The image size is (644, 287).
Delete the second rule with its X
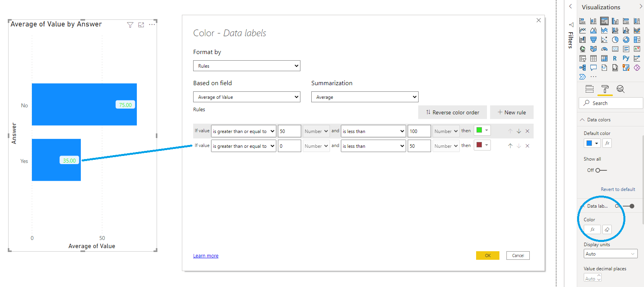[x=527, y=146]
